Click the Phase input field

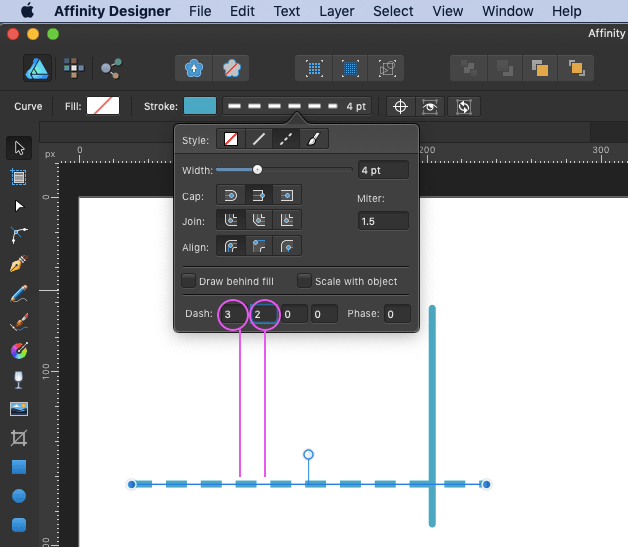coord(397,314)
